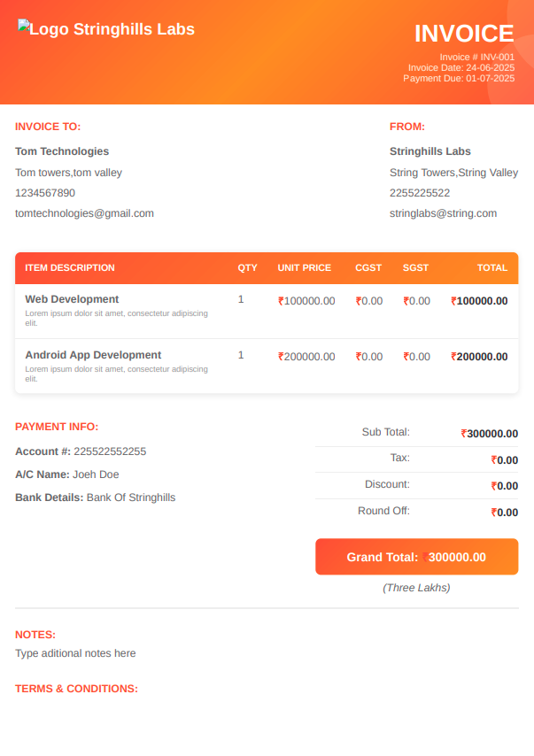This screenshot has width=534, height=756.
Task: Click the Payment Due date line
Action: 458,78
